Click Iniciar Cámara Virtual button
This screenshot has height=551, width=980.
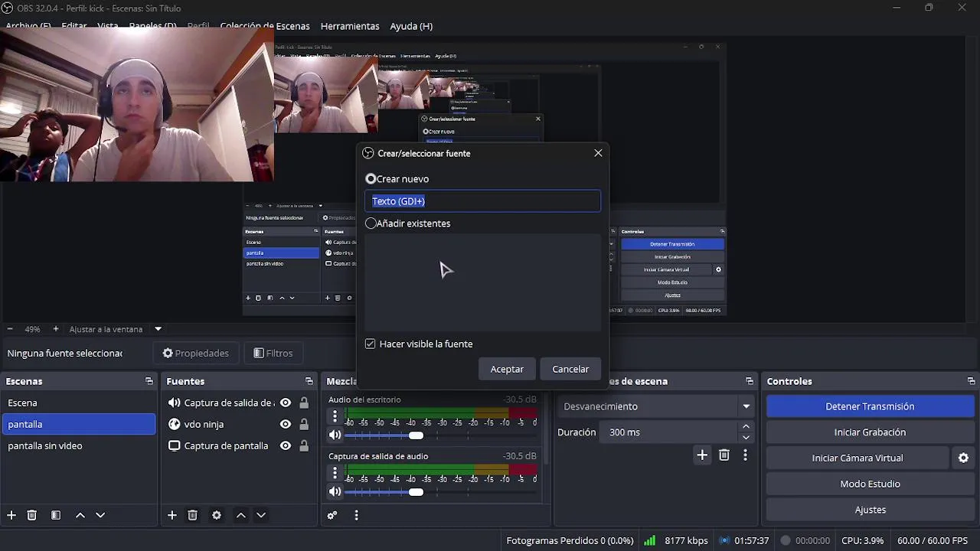[857, 458]
